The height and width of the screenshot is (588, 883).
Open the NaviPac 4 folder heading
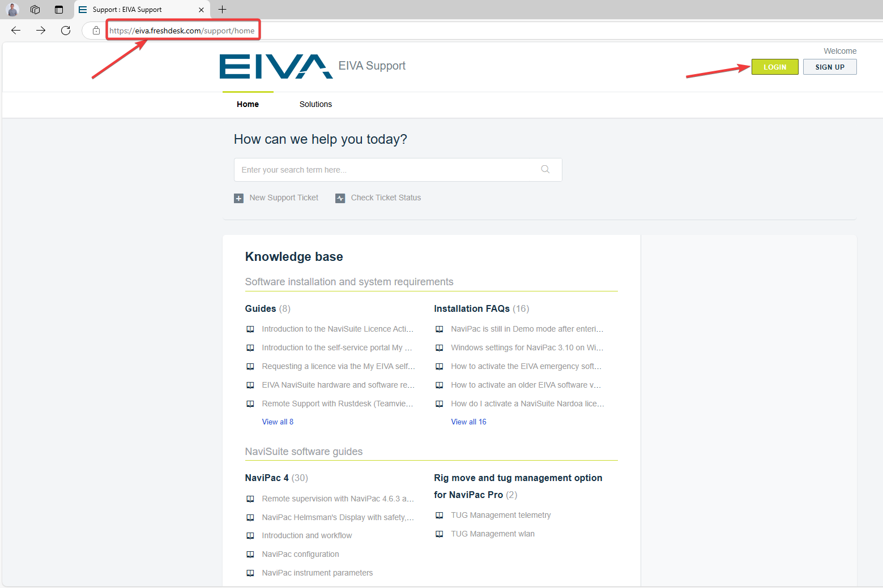pyautogui.click(x=267, y=478)
